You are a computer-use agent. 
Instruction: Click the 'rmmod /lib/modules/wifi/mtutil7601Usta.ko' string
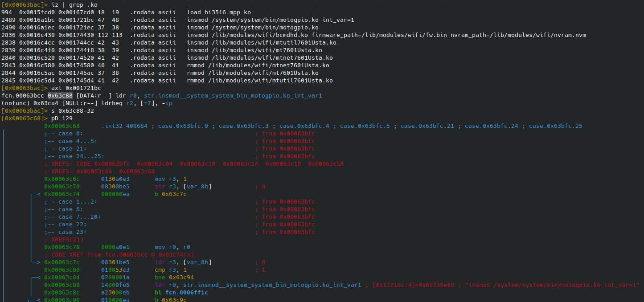tap(259, 81)
